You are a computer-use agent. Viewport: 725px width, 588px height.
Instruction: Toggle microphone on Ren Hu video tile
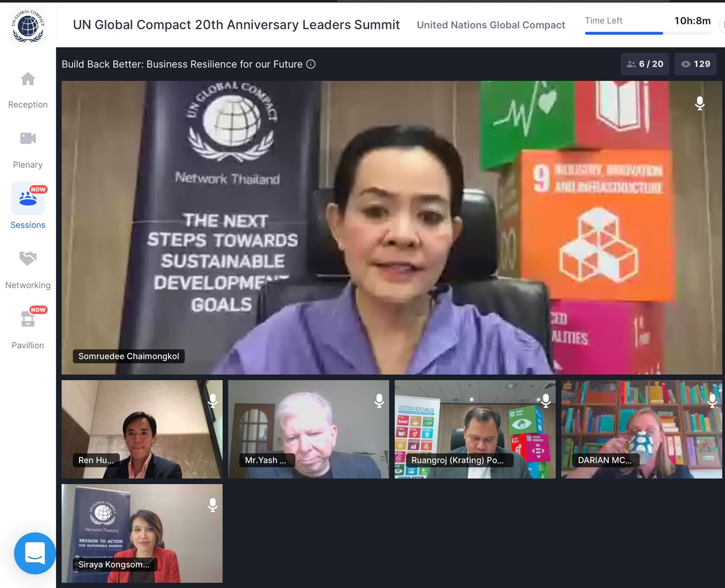pyautogui.click(x=213, y=400)
